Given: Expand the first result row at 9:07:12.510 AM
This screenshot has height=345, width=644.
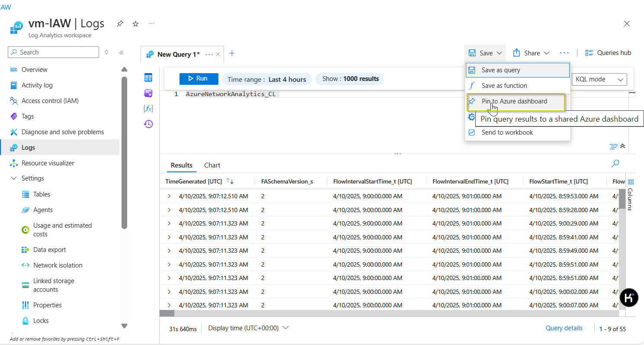Looking at the screenshot, I should [x=169, y=196].
